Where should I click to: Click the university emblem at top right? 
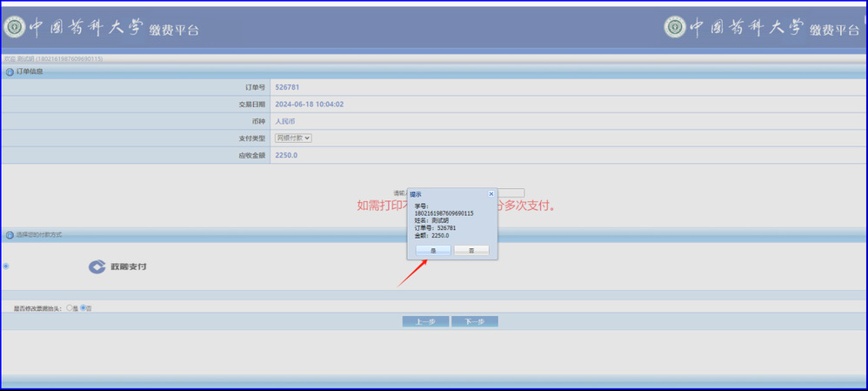(x=675, y=27)
